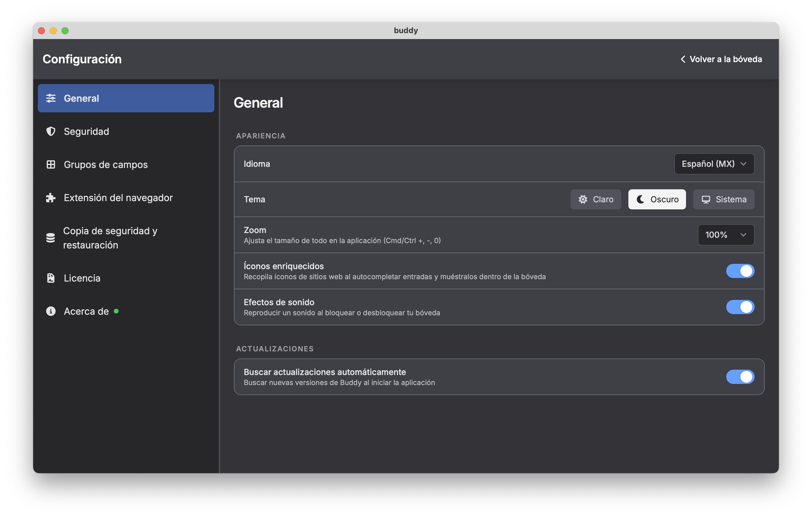Return via Volver a la bóveda link
The image size is (812, 517).
click(x=721, y=59)
